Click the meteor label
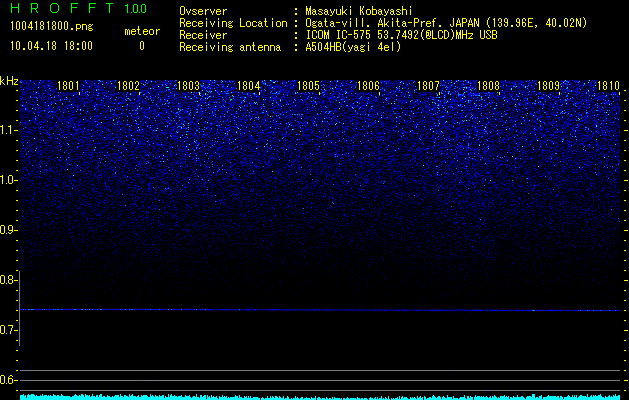 coord(142,31)
